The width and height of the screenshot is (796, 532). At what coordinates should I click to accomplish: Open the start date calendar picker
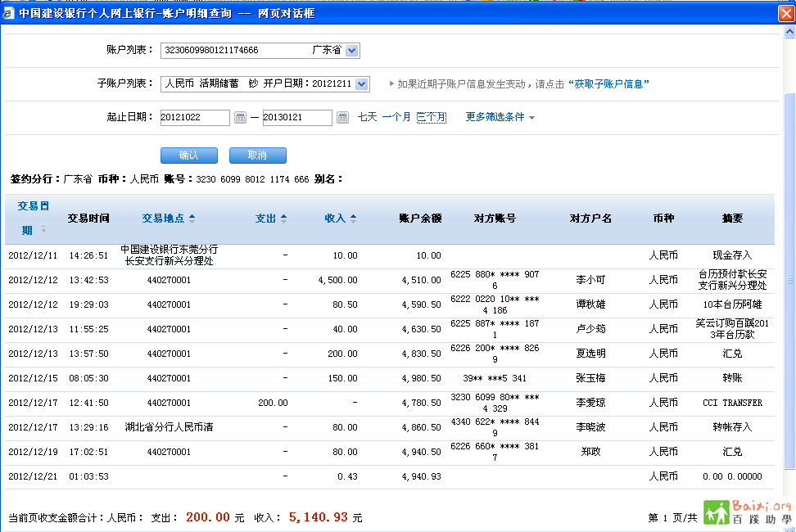[240, 118]
